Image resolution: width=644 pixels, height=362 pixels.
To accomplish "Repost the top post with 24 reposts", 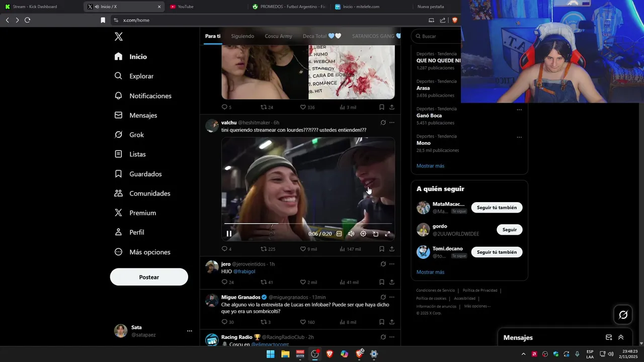I will (x=267, y=107).
